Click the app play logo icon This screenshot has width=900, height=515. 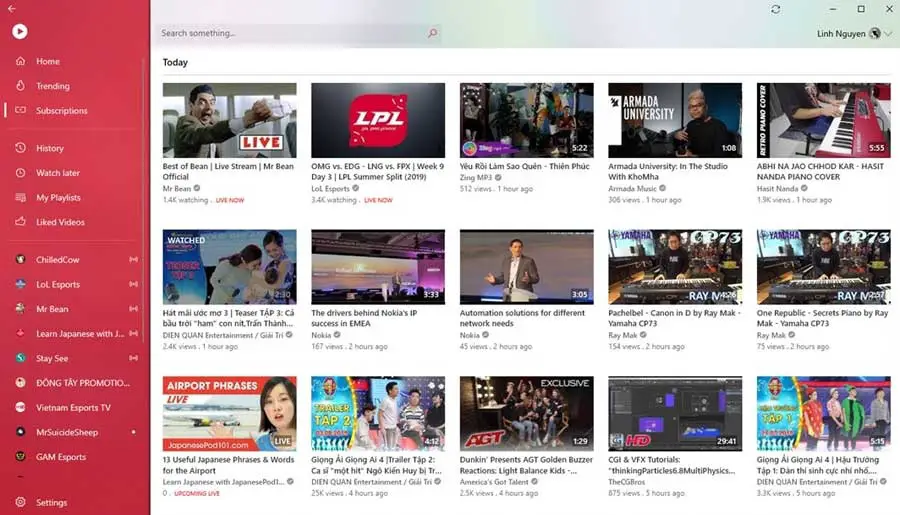click(x=20, y=31)
